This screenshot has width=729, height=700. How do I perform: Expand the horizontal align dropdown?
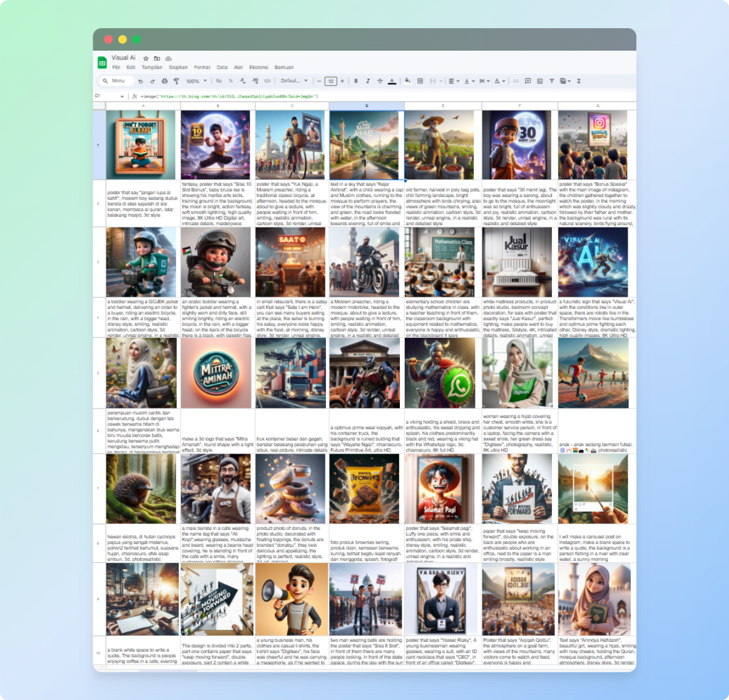pyautogui.click(x=453, y=81)
